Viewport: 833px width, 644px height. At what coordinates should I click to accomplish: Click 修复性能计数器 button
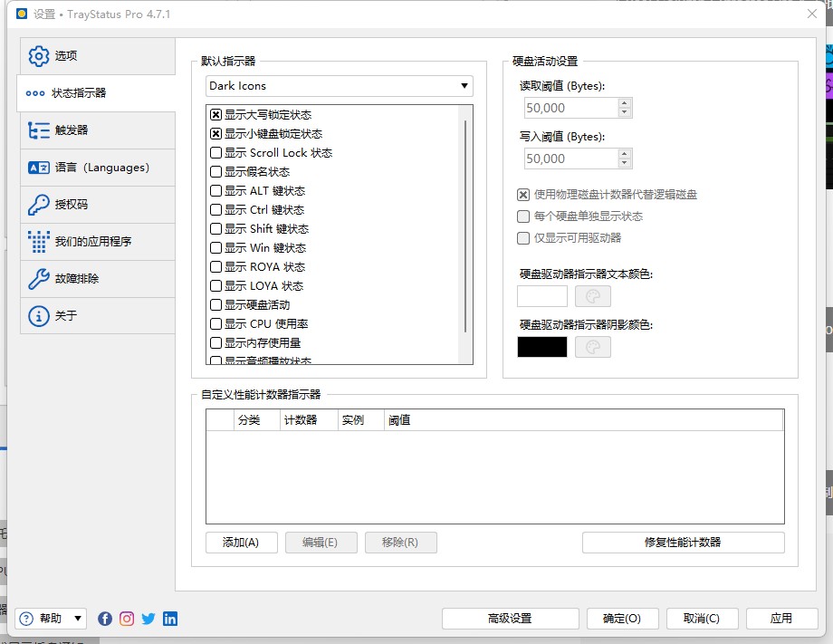click(684, 543)
